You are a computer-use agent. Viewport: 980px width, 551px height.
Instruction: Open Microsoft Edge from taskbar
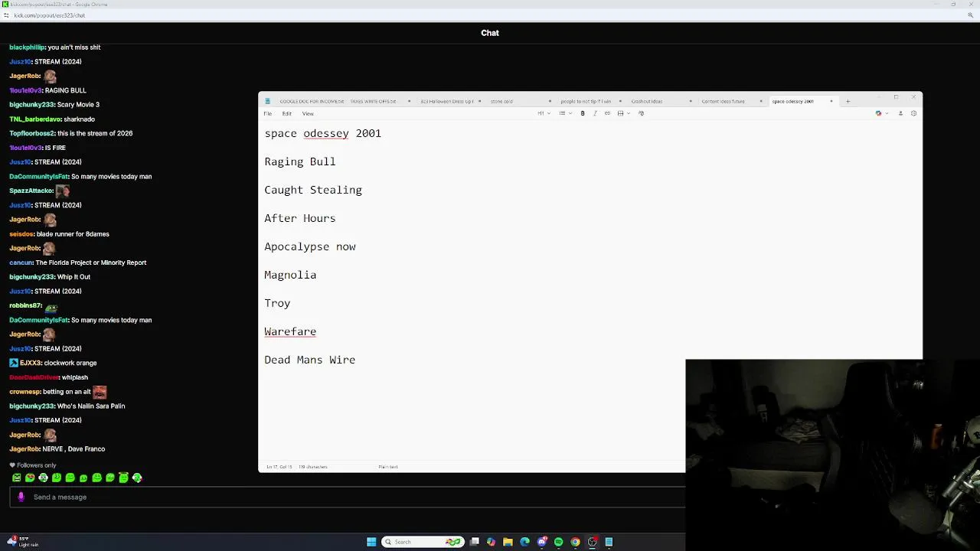click(524, 542)
